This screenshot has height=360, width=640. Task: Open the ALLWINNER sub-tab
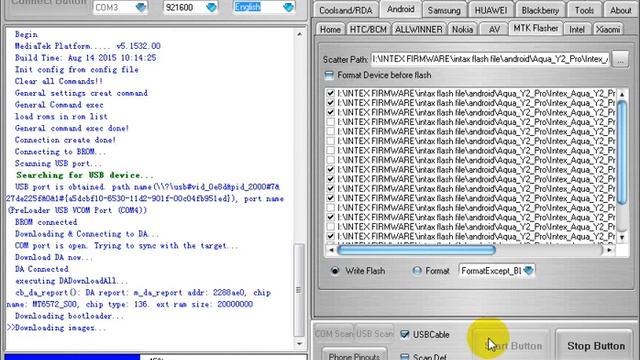coord(418,29)
